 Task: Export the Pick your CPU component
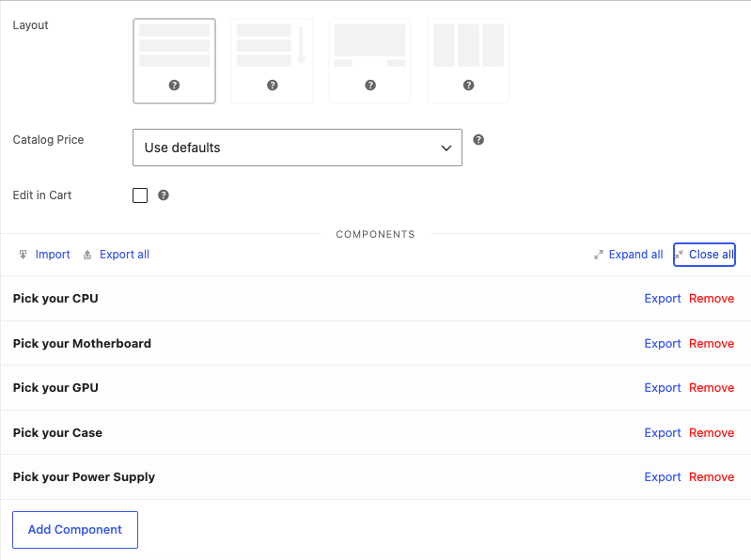pos(663,298)
